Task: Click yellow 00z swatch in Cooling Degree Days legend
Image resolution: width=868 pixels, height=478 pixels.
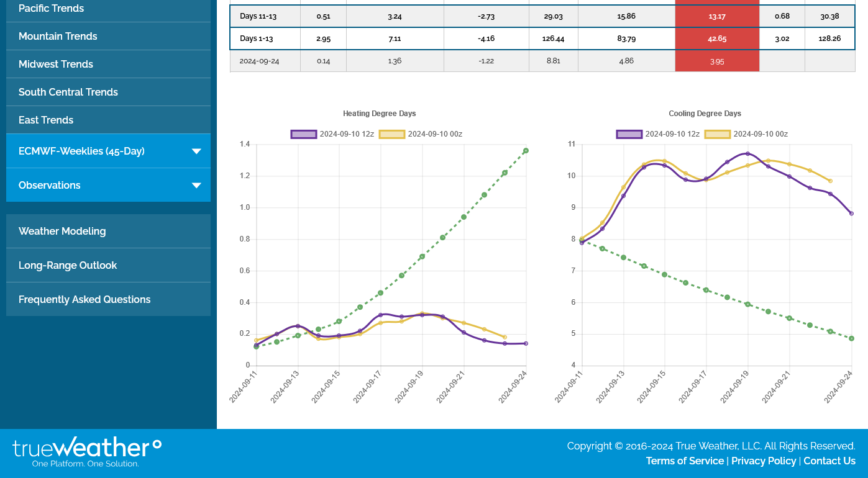Action: coord(718,134)
